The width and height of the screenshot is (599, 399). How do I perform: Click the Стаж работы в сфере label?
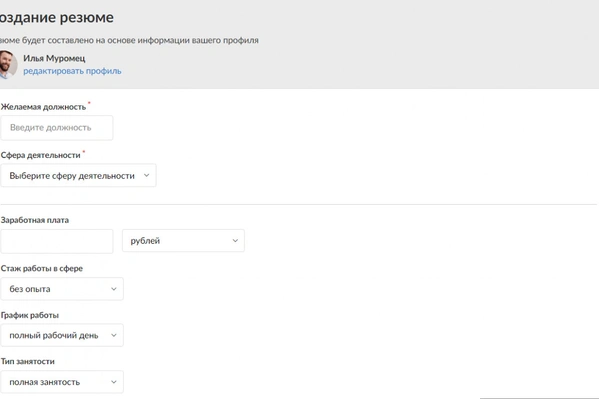42,269
